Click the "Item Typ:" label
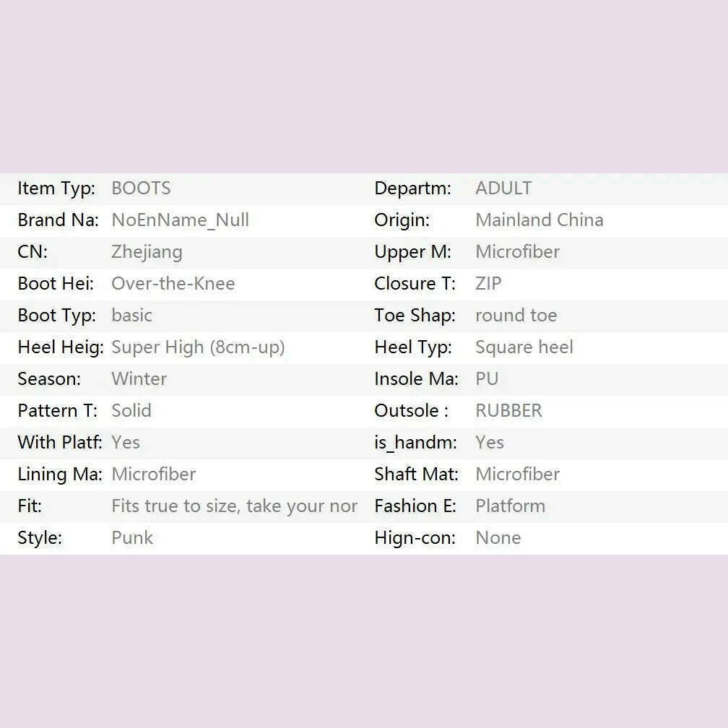 56,188
